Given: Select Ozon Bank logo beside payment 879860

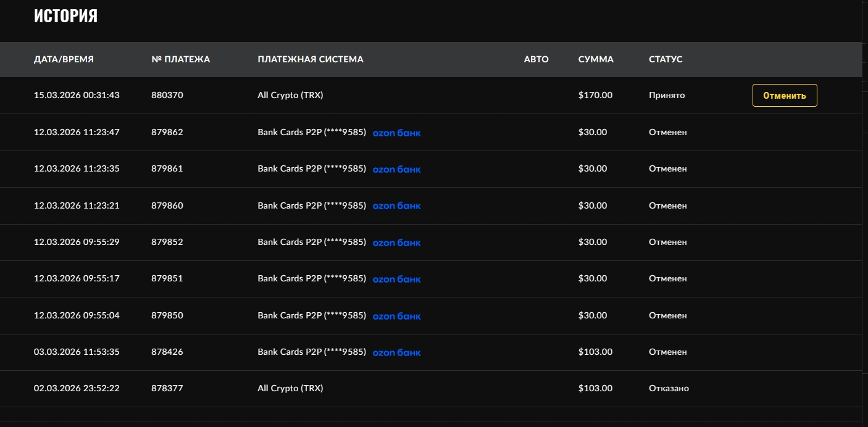Looking at the screenshot, I should click(396, 206).
